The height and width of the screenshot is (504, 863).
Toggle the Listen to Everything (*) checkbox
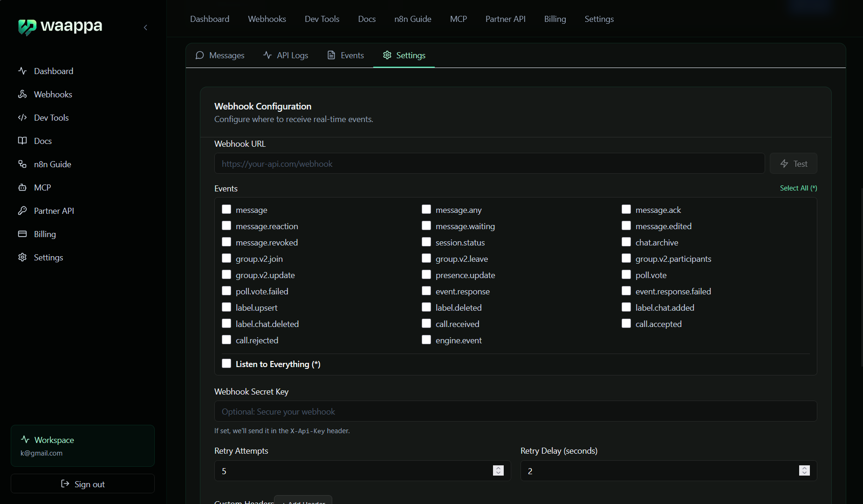click(x=226, y=363)
